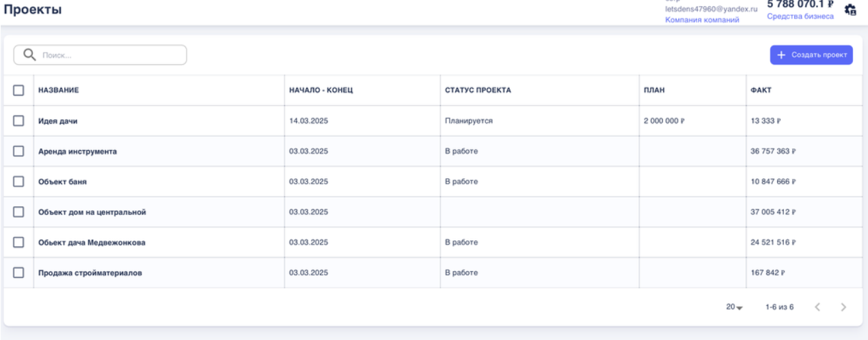Screen dimensions: 868x340
Task: Click the settings gear icon top right
Action: pos(850,10)
